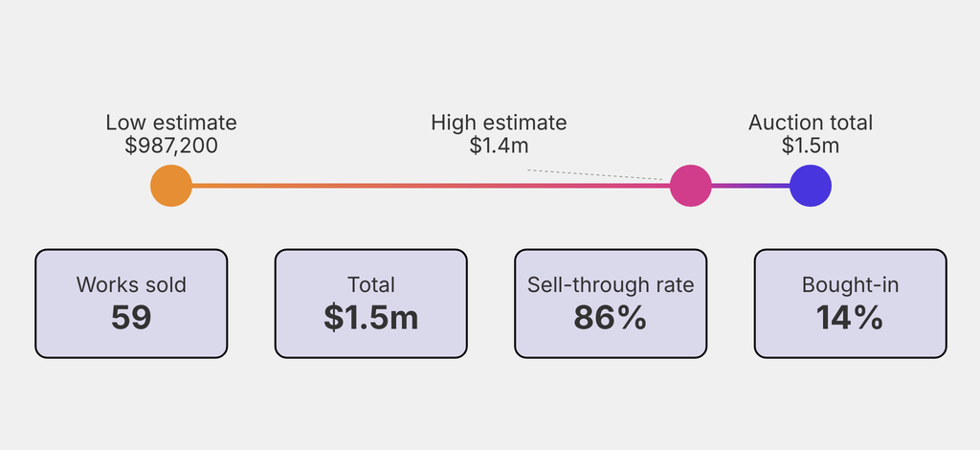Click the blue Auction total dot
This screenshot has height=450, width=980.
(811, 186)
